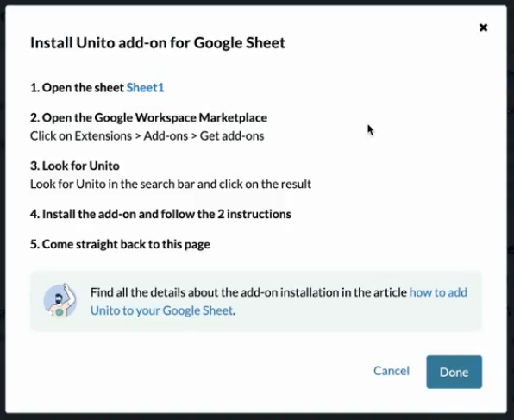
Task: Click the search bar instruction sentence
Action: click(171, 184)
